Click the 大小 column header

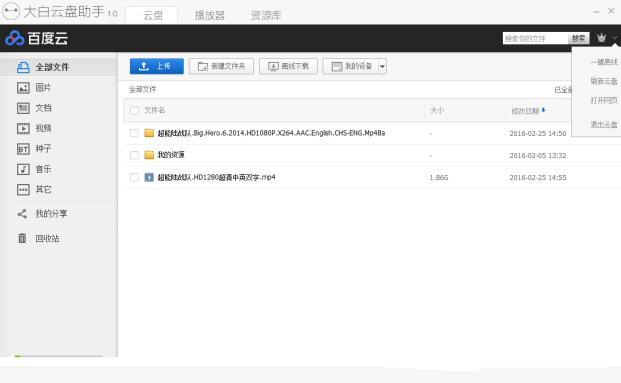[437, 110]
